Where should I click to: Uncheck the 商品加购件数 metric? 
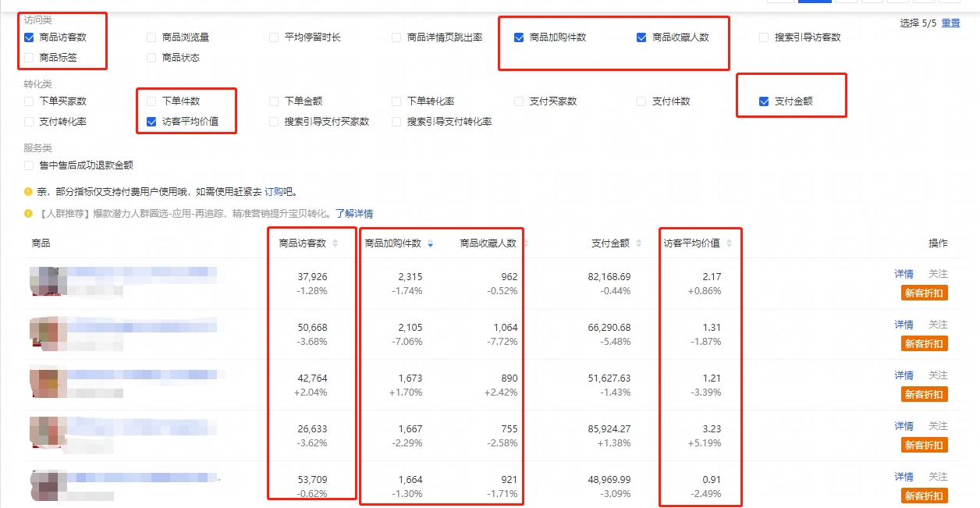click(x=517, y=37)
